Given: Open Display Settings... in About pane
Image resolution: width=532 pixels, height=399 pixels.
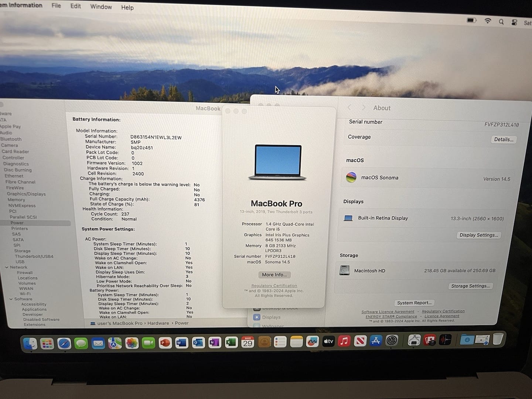Looking at the screenshot, I should [x=479, y=235].
